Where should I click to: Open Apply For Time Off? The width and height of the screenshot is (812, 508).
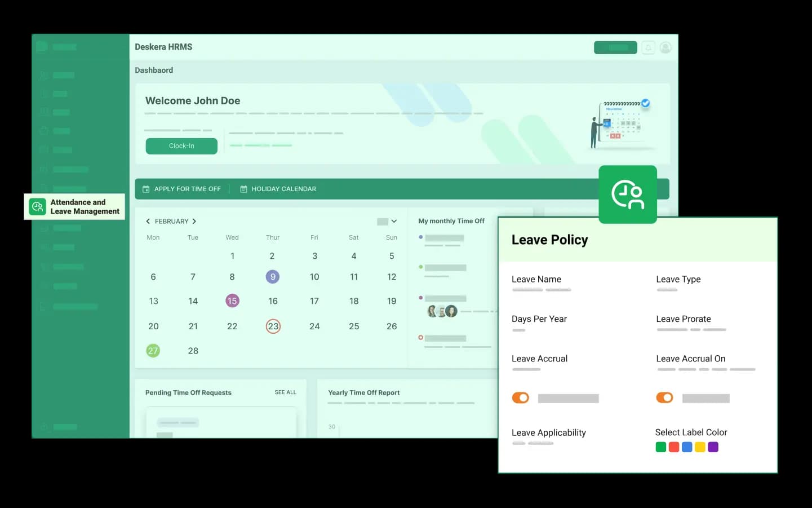coord(181,189)
